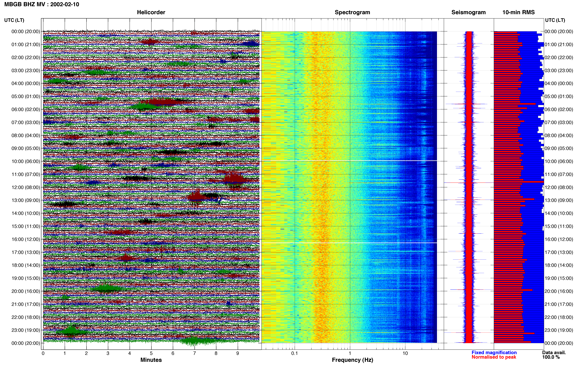The width and height of the screenshot is (588, 368).
Task: Click the '5' tick on Minutes axis
Action: click(x=151, y=353)
